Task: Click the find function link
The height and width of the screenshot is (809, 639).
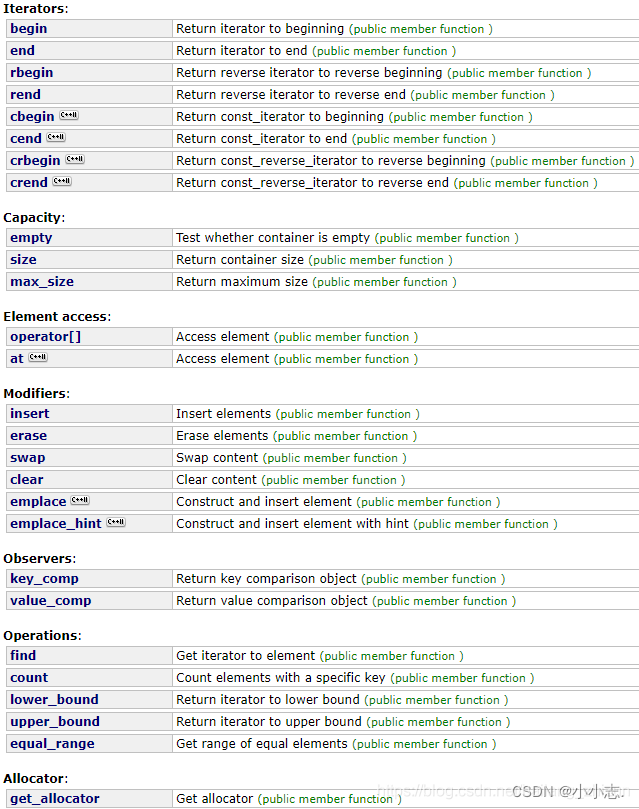Action: point(23,655)
